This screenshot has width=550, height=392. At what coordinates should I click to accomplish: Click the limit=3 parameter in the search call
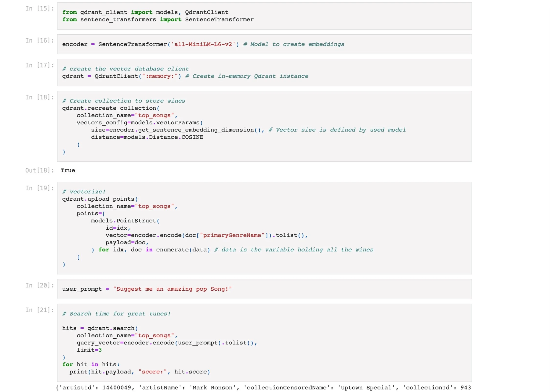[90, 350]
